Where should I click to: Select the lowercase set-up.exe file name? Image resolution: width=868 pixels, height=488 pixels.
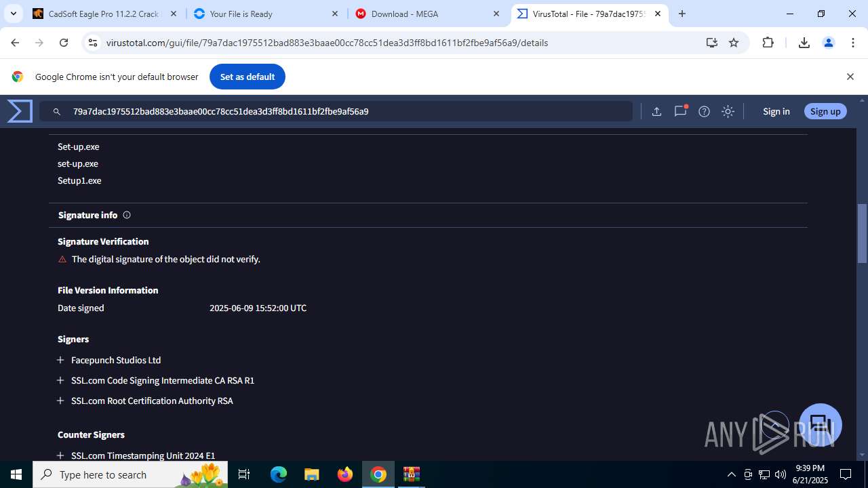coord(78,163)
